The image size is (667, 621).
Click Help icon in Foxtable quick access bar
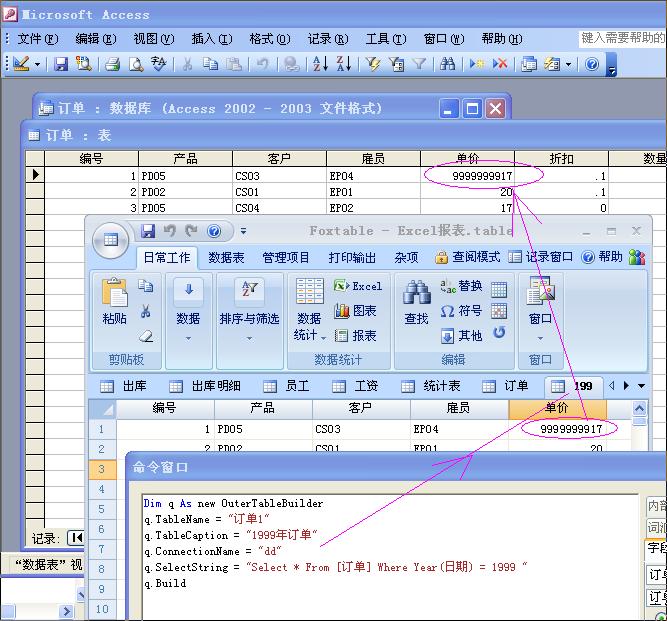coord(214,231)
